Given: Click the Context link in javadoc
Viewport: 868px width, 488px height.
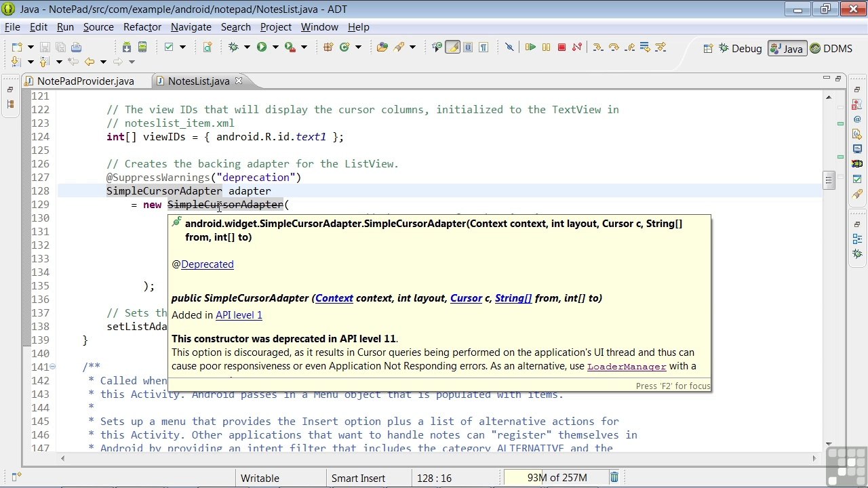Looking at the screenshot, I should [x=334, y=298].
